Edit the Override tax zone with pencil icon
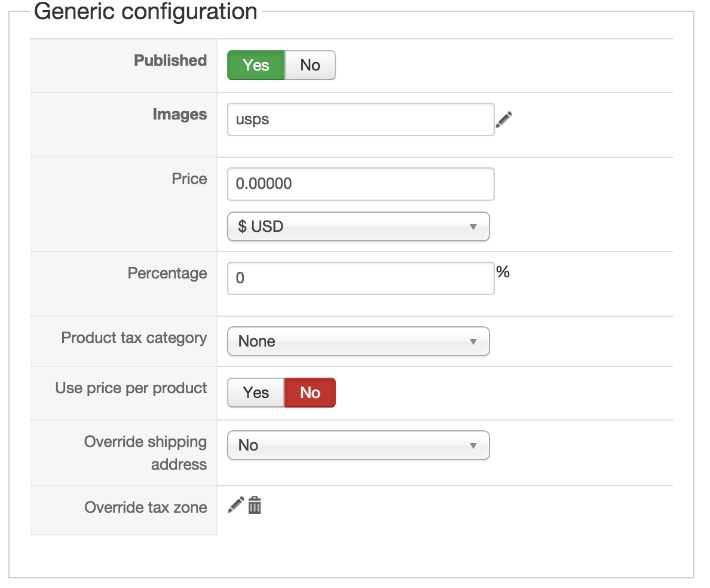710x588 pixels. 235,505
